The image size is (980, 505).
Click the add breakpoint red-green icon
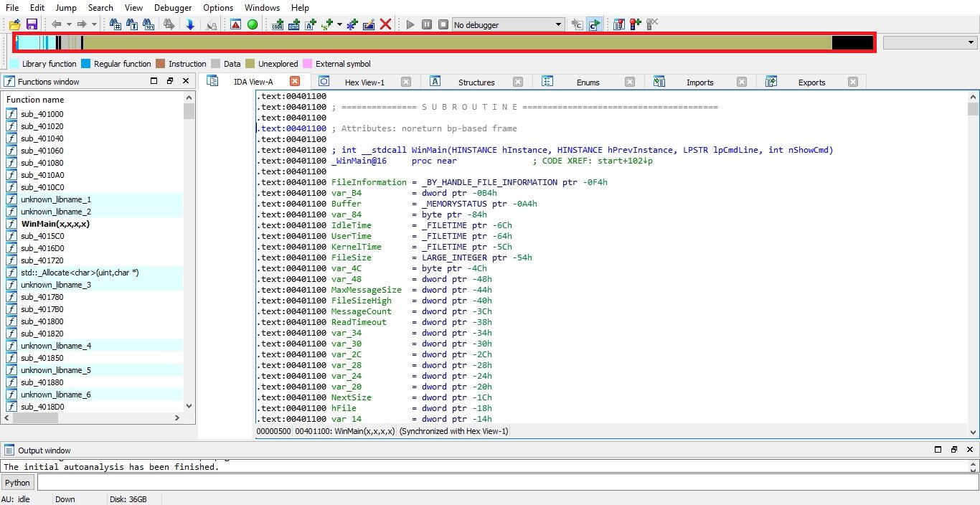pyautogui.click(x=636, y=24)
